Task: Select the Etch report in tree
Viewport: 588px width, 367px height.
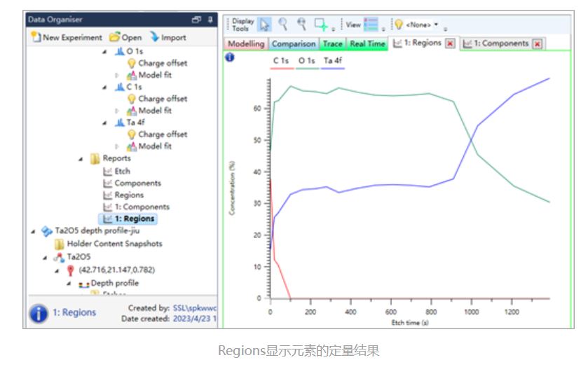Action: click(x=122, y=171)
